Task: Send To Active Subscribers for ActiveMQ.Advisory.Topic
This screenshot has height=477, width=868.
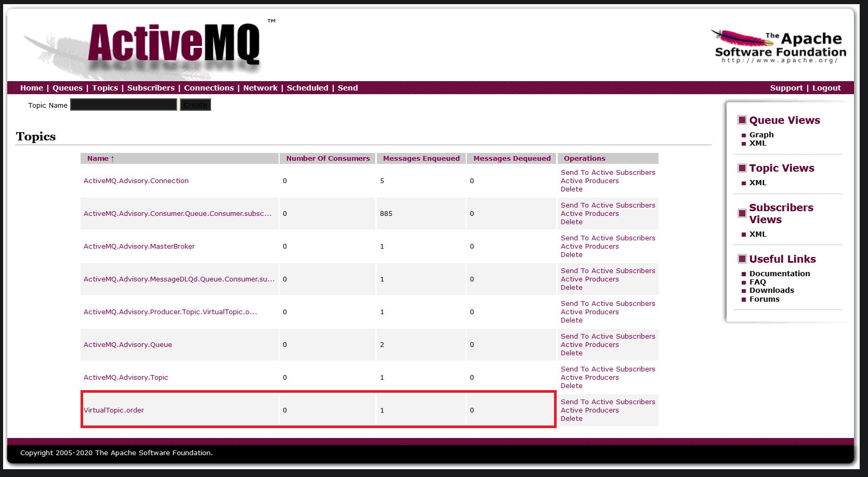Action: coord(608,369)
